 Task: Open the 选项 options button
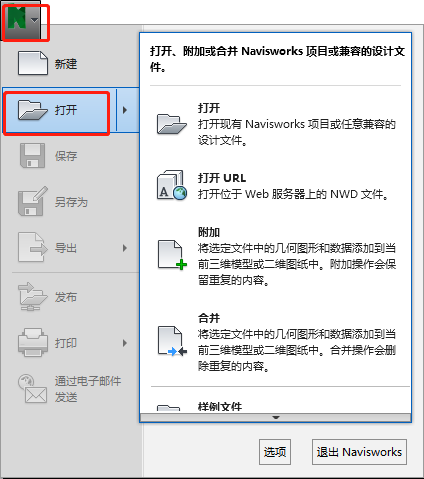[275, 452]
